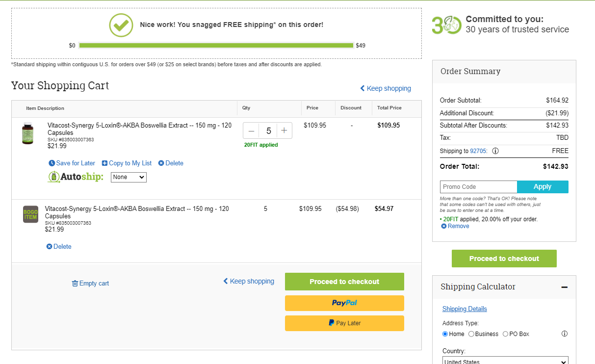Click Proceed to checkout under Order Summary

[504, 259]
